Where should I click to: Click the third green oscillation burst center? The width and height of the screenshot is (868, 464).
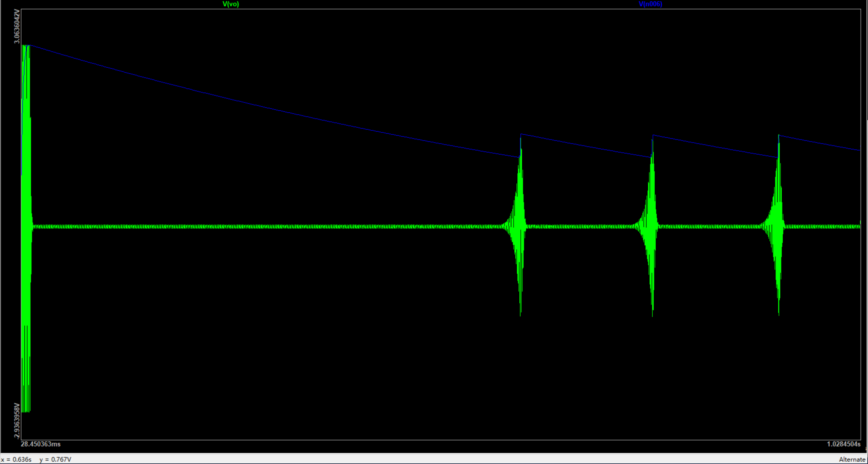point(652,226)
